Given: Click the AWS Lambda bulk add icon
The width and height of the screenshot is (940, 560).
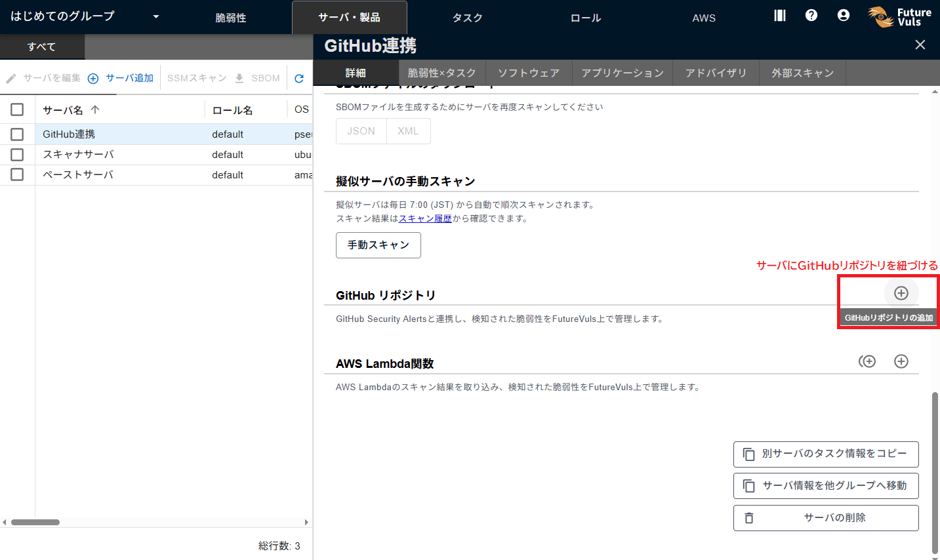Looking at the screenshot, I should [867, 361].
